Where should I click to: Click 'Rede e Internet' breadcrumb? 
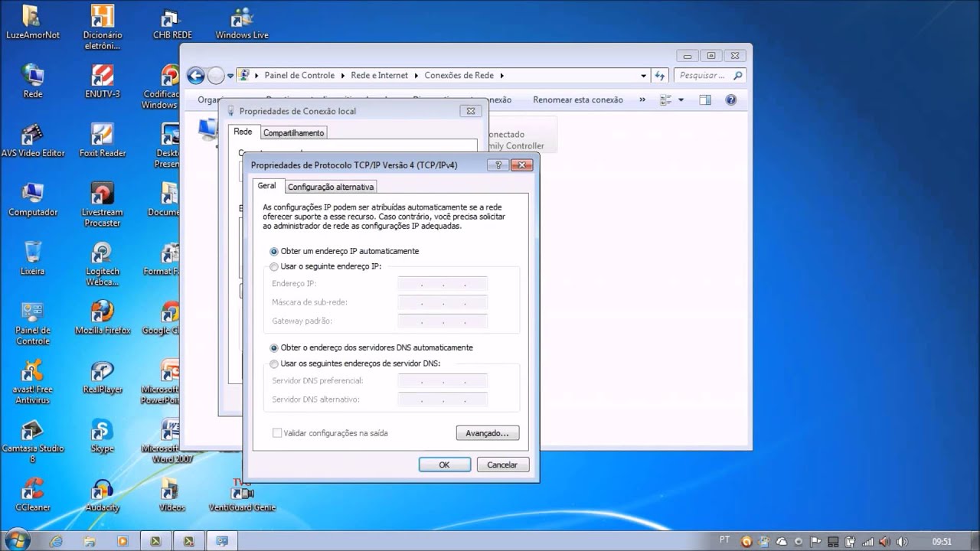tap(379, 75)
